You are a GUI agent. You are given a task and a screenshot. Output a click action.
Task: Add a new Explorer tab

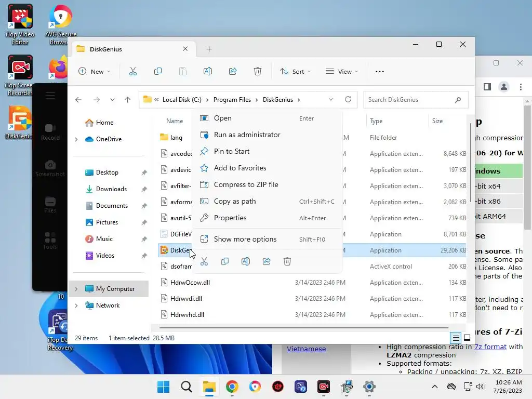(209, 49)
